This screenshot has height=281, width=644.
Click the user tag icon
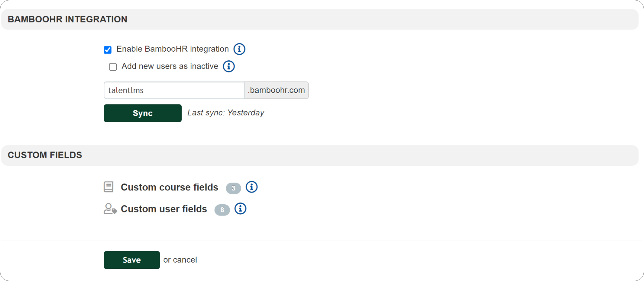(110, 209)
